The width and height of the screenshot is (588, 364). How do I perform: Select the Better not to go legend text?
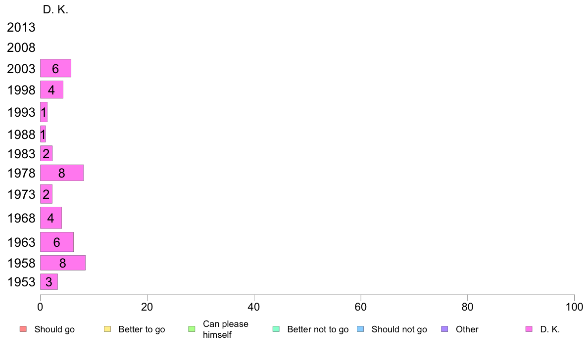tap(318, 329)
